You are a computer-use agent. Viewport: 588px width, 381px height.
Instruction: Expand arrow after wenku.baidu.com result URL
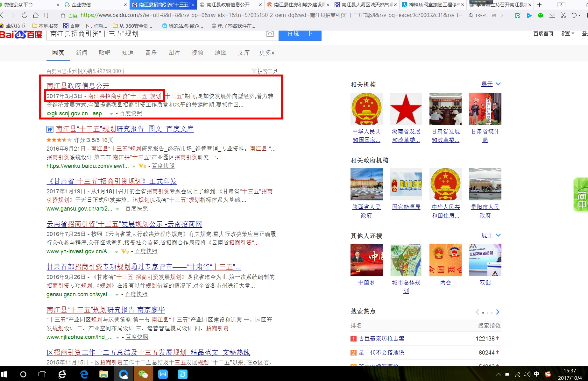click(134, 166)
